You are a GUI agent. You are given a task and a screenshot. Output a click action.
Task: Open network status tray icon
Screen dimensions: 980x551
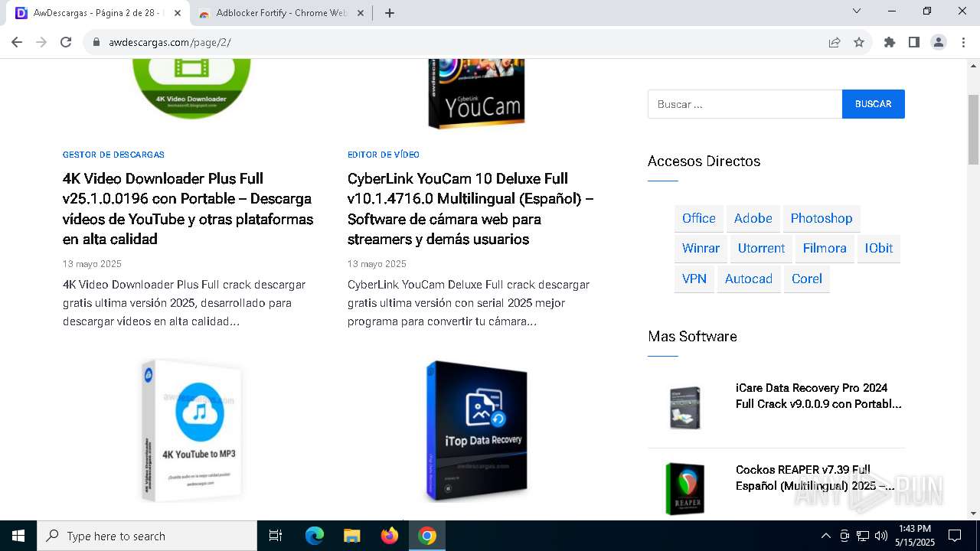pos(863,536)
